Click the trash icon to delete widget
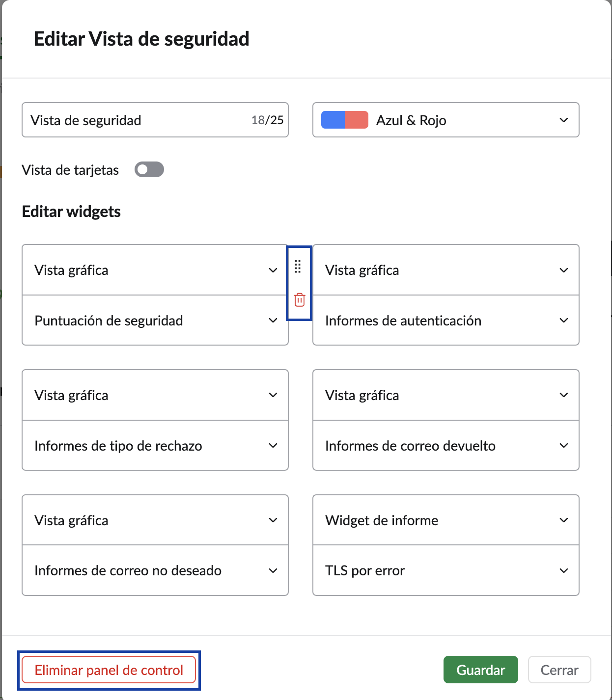The image size is (612, 700). (x=299, y=300)
